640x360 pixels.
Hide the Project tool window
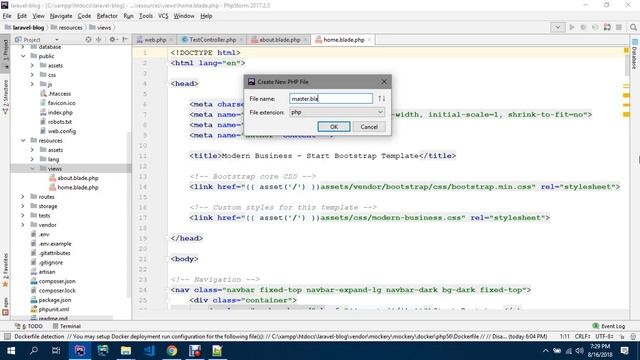(125, 40)
